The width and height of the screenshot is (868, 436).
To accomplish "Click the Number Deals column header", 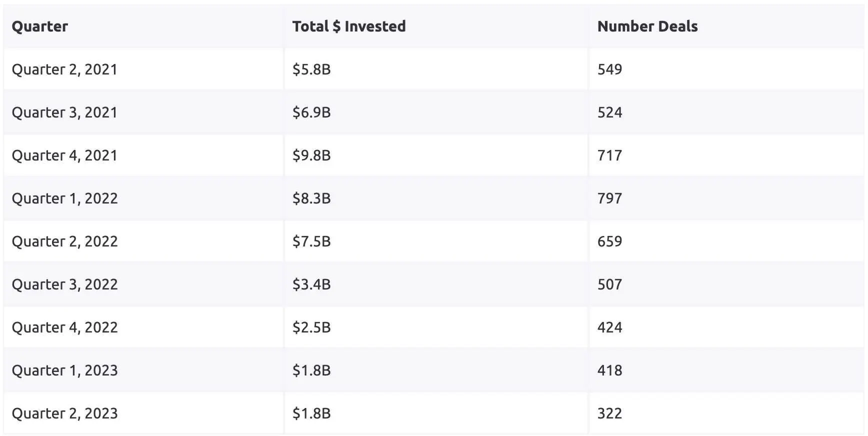I will point(647,26).
